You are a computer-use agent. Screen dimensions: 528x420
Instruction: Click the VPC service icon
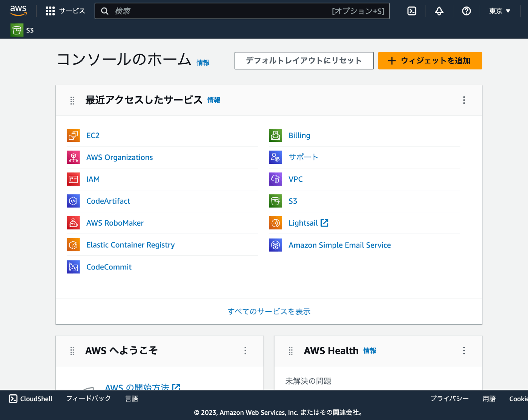click(275, 179)
